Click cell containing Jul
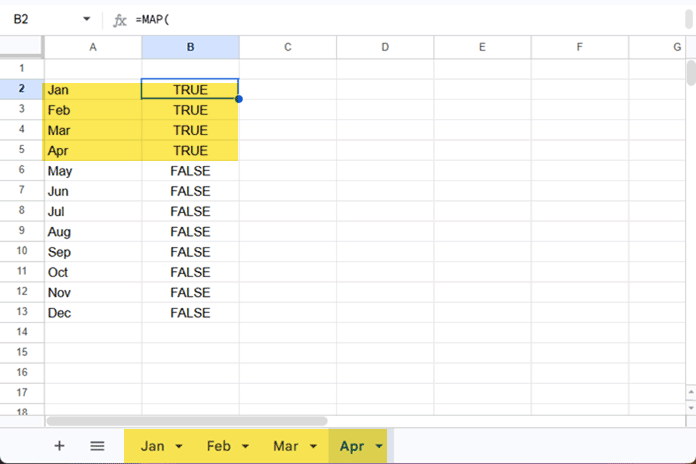Viewport: 696px width, 464px height. click(93, 211)
